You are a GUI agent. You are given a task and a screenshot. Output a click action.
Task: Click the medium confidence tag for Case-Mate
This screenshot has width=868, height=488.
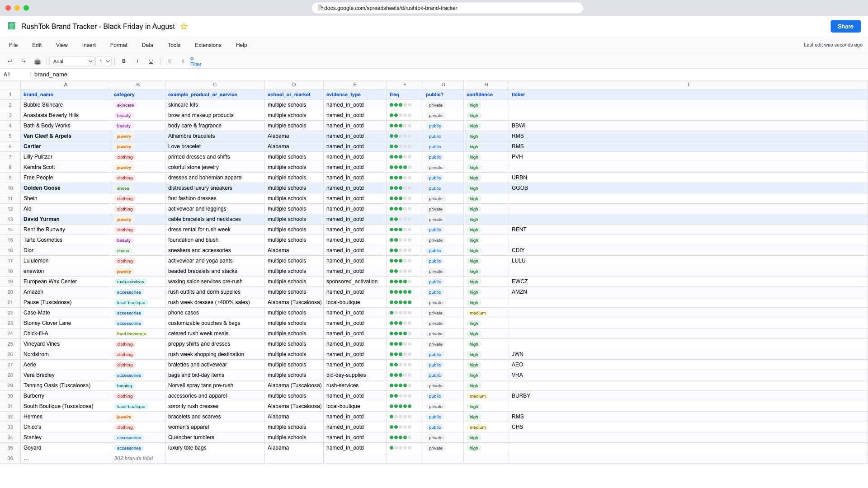477,313
